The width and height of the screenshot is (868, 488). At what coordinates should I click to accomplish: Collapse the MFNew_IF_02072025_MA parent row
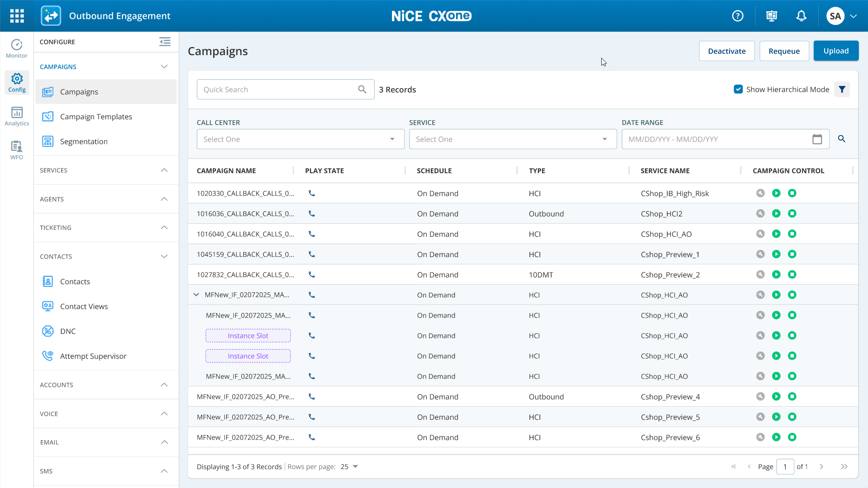tap(196, 295)
